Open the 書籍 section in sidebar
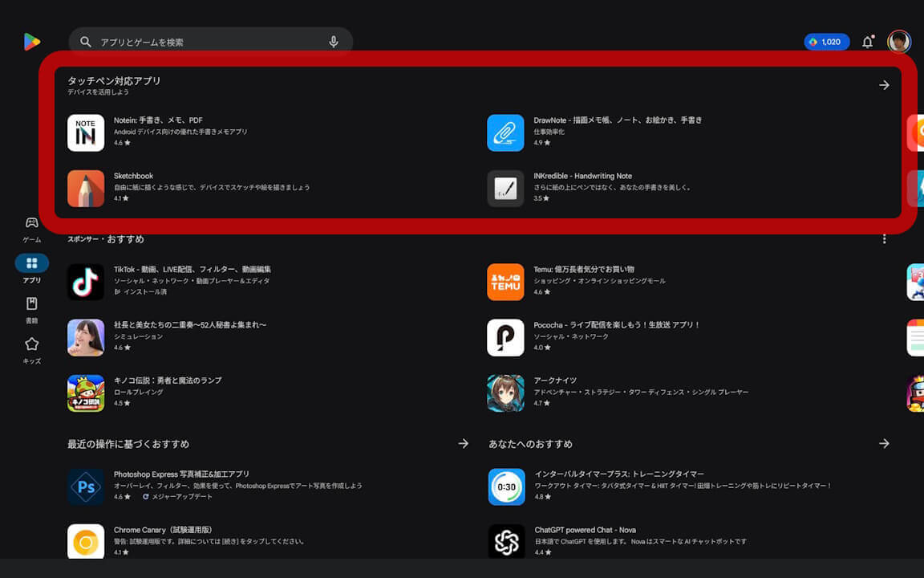This screenshot has width=924, height=578. (x=30, y=309)
